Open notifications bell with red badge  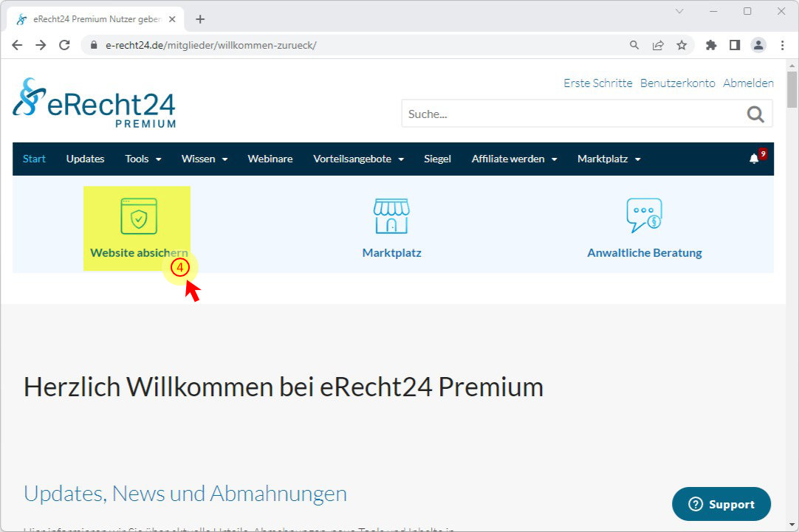(x=757, y=157)
